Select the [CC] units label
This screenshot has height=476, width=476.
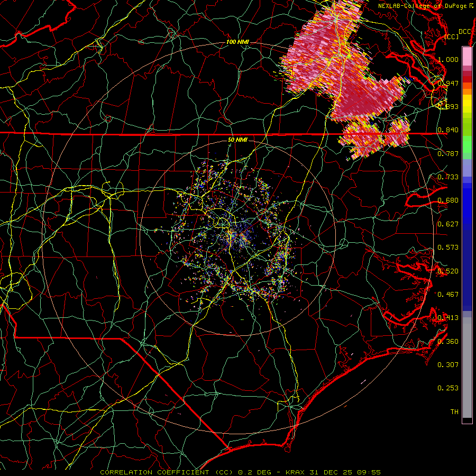pyautogui.click(x=452, y=36)
